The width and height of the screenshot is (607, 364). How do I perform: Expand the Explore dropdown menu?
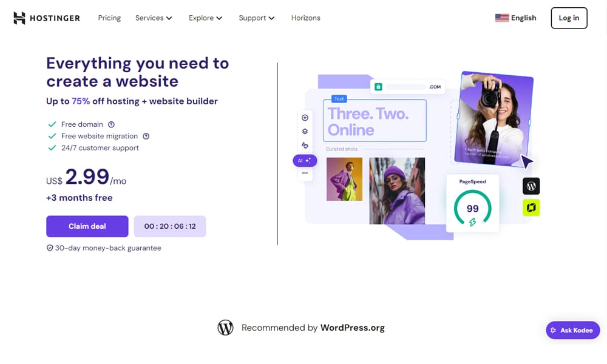pyautogui.click(x=206, y=18)
